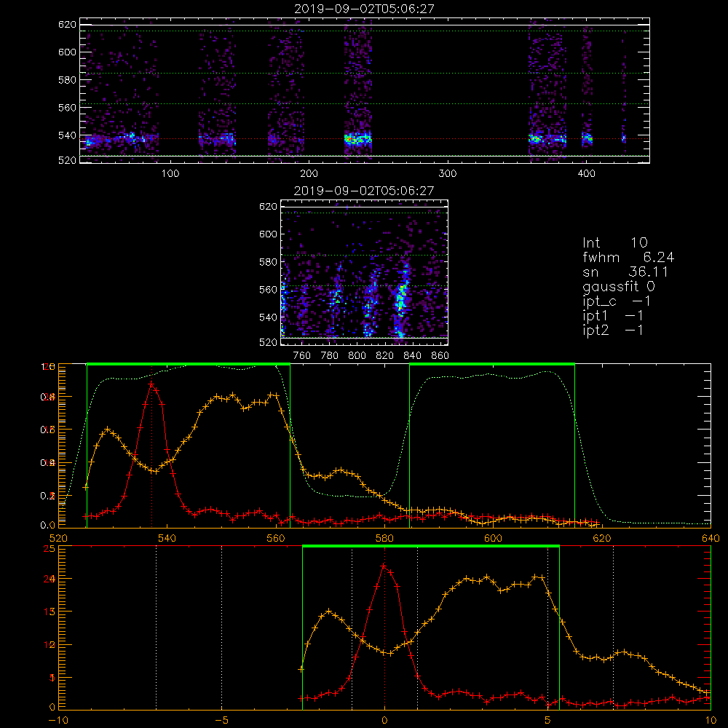
Task: Click the red peak at 0 in bottom plot
Action: 384,566
